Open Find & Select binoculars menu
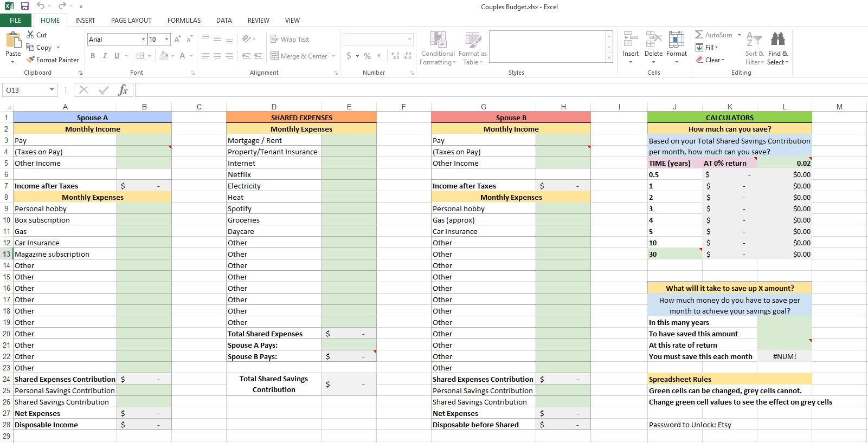The width and height of the screenshot is (868, 443). [x=778, y=48]
